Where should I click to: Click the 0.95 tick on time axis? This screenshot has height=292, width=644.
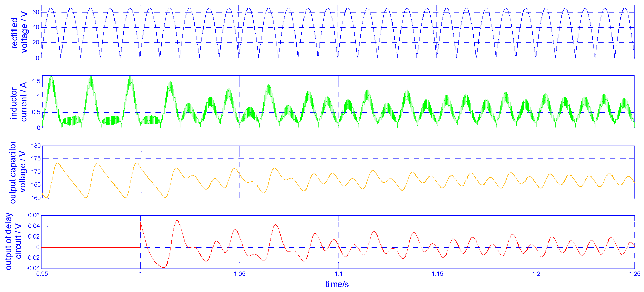point(42,274)
